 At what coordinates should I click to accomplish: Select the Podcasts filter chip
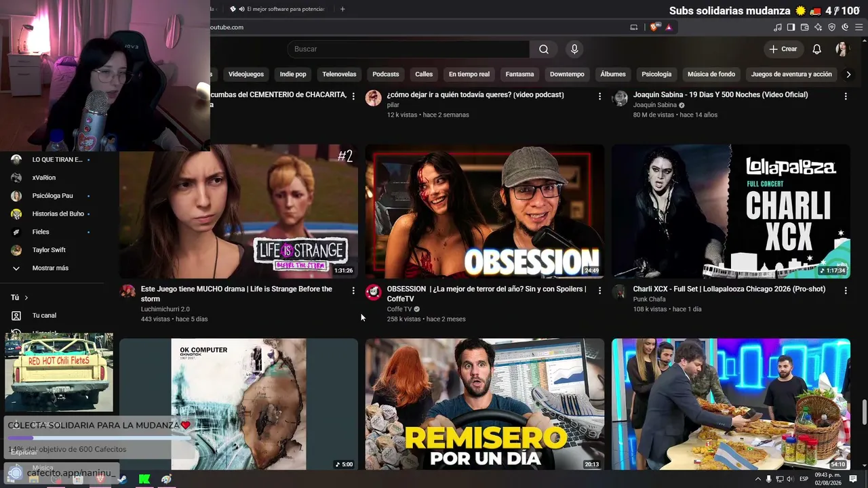tap(386, 75)
